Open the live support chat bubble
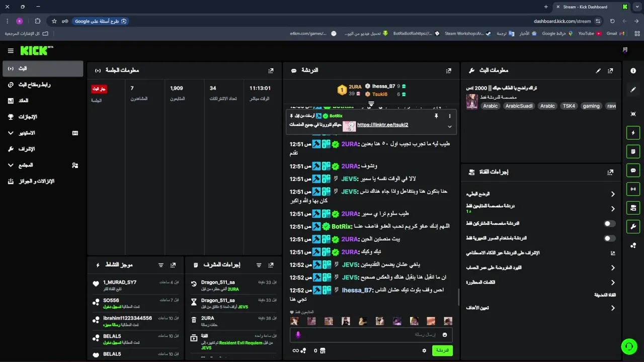 628,346
